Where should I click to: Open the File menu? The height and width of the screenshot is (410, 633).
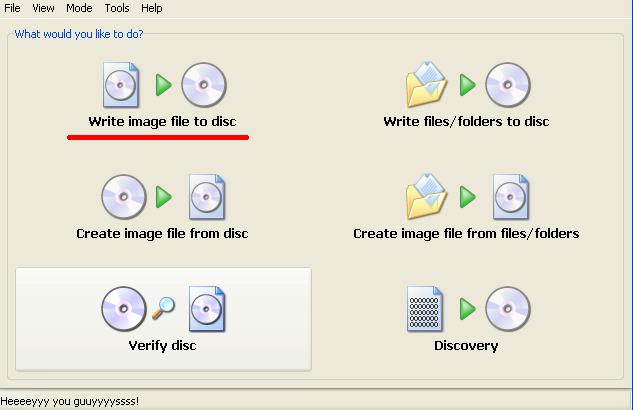(x=12, y=8)
